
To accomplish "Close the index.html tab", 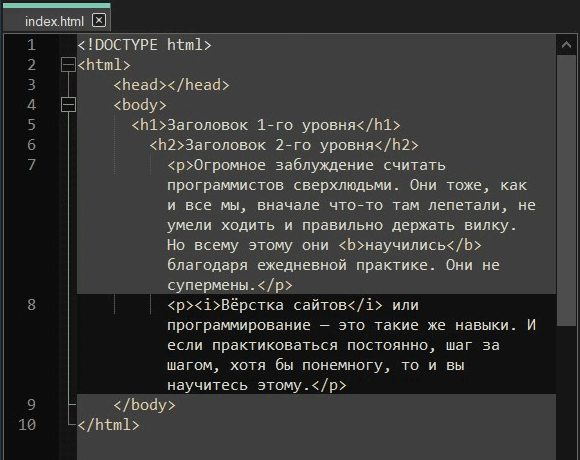I will (x=99, y=20).
